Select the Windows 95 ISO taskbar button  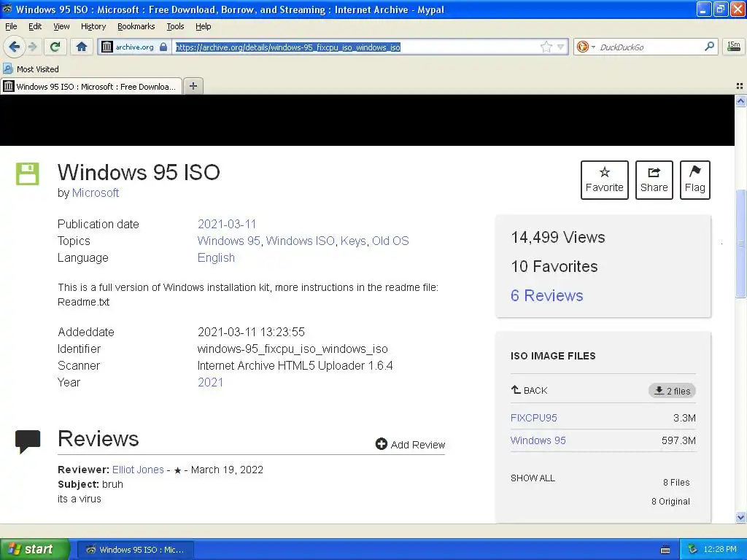coord(135,550)
